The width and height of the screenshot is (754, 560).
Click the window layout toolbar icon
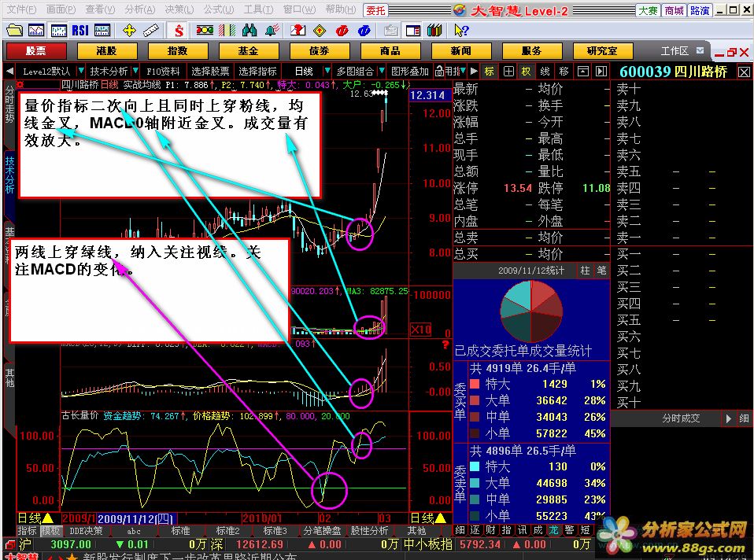(x=412, y=31)
